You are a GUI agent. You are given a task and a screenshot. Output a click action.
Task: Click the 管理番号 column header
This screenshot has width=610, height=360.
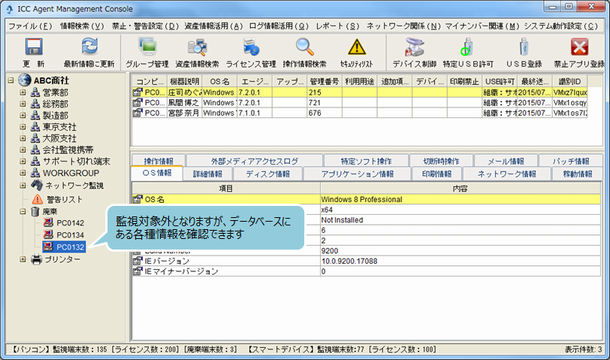(324, 81)
